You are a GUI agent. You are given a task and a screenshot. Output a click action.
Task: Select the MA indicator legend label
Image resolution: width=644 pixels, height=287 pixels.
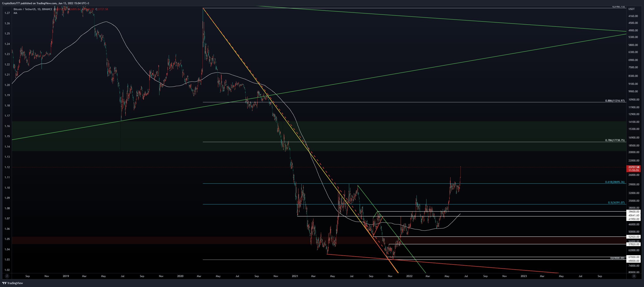[15, 13]
